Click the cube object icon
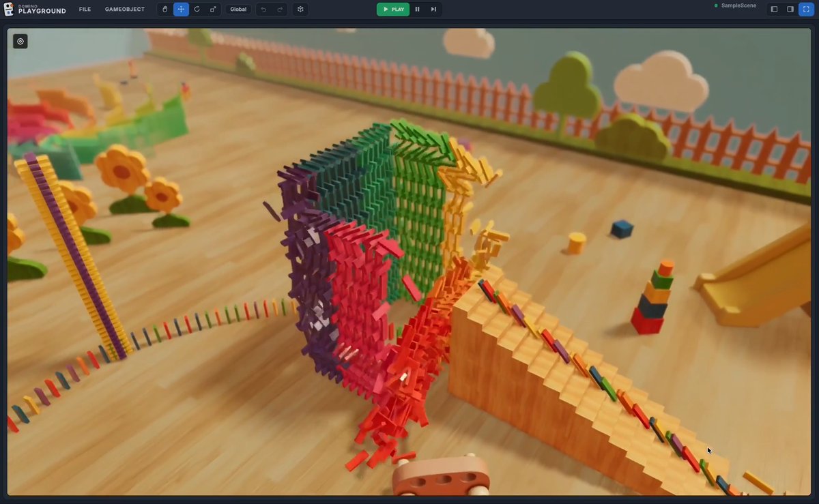Image resolution: width=819 pixels, height=504 pixels. coord(300,10)
